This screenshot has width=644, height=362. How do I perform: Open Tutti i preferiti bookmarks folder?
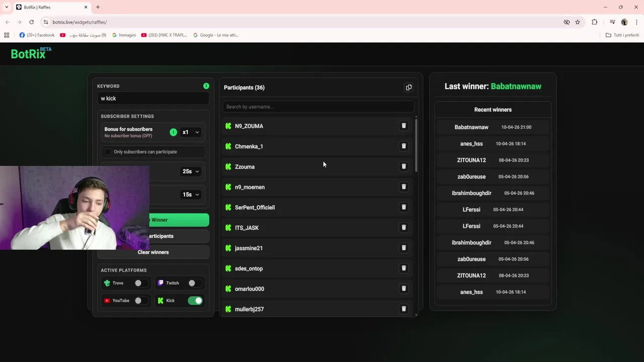click(622, 35)
